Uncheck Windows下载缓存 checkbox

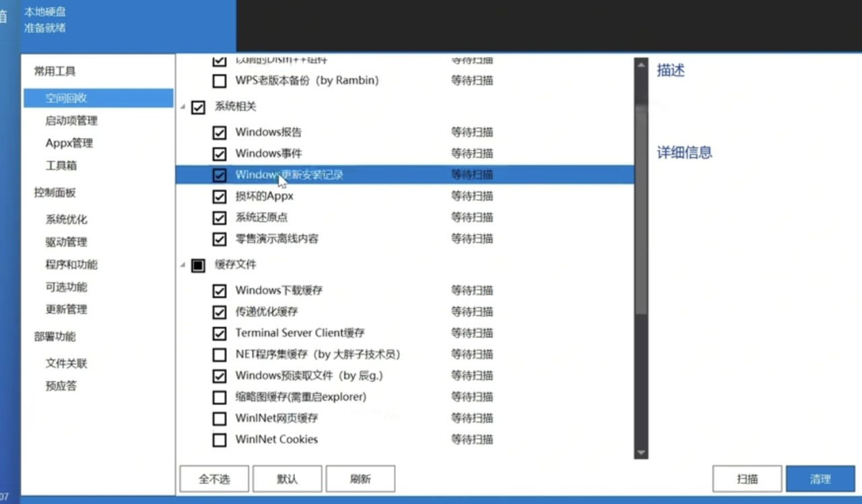pos(220,291)
